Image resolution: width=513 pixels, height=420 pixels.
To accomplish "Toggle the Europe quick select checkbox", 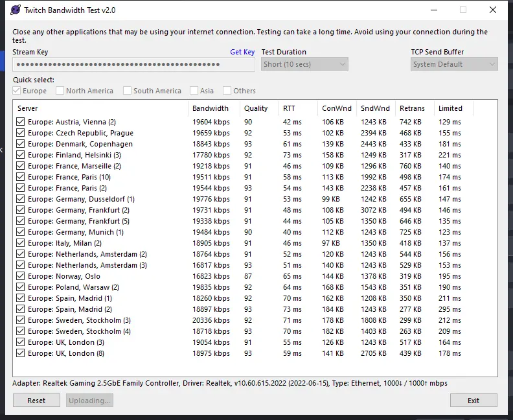I will coord(17,91).
